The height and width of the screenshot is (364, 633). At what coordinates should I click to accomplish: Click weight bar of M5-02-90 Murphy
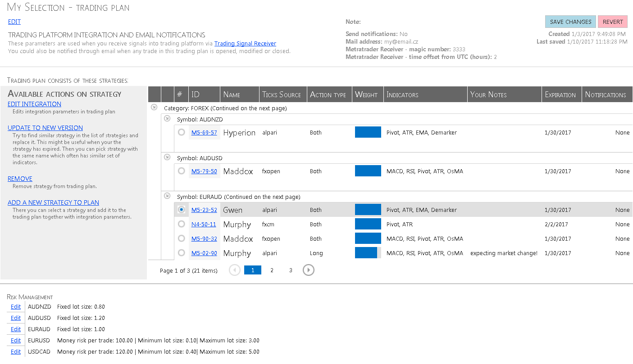tap(368, 253)
